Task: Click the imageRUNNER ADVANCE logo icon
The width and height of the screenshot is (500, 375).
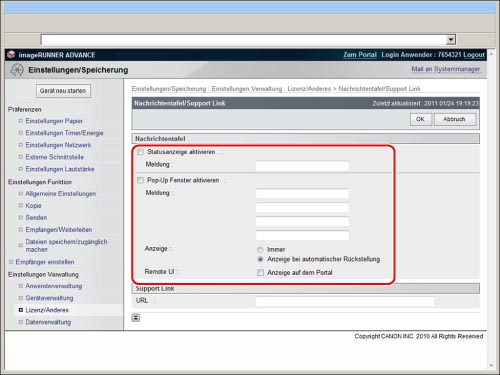Action: point(11,54)
